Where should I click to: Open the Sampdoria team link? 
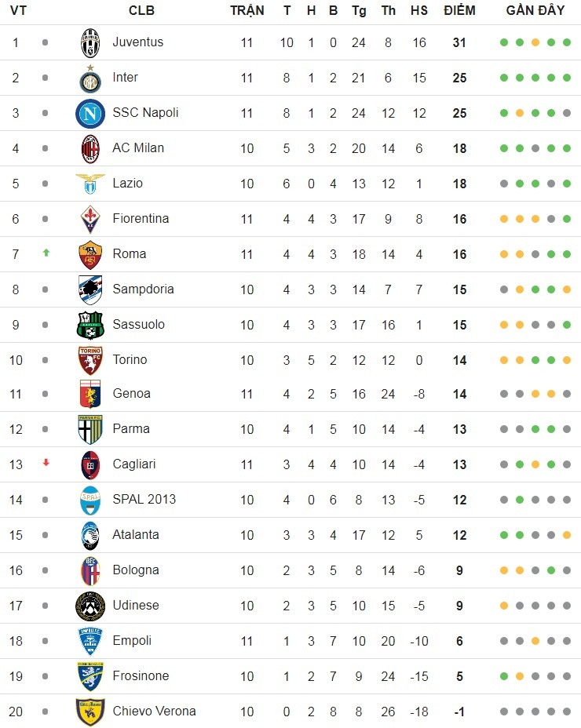tap(143, 289)
